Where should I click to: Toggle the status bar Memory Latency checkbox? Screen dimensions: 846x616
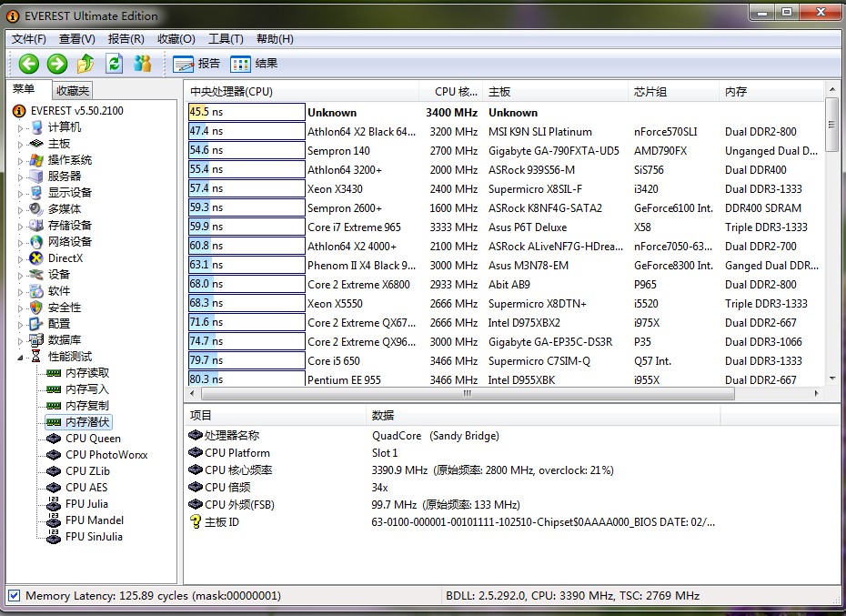coord(14,595)
